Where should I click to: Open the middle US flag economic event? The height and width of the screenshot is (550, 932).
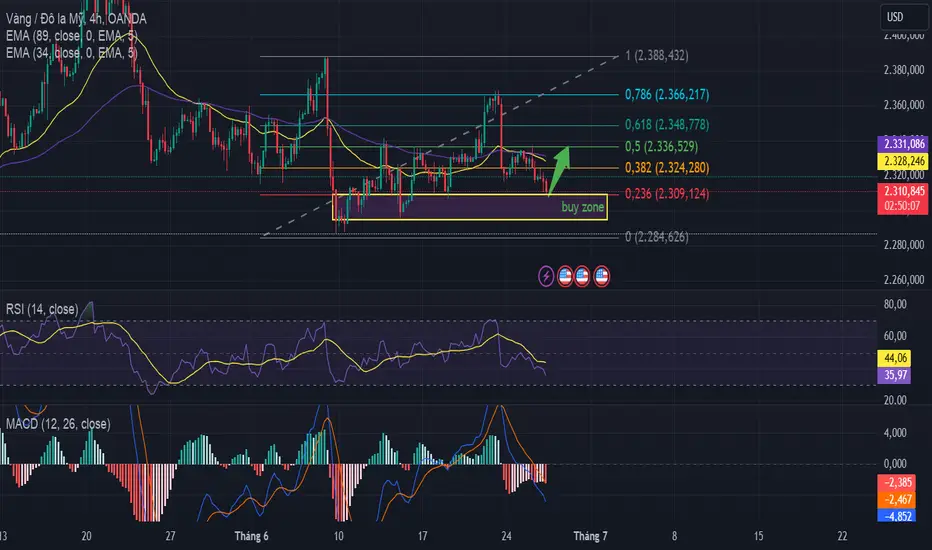pos(582,276)
